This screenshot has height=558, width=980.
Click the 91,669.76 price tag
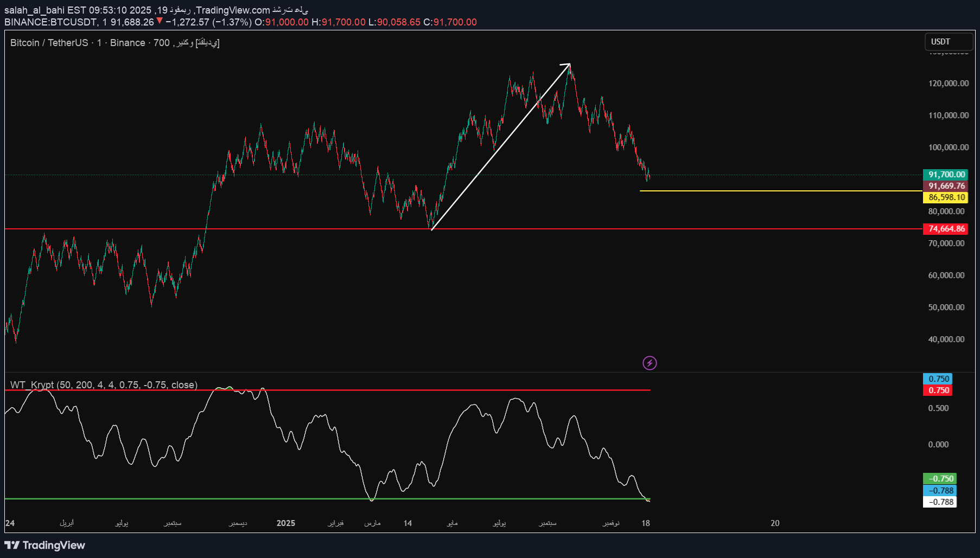click(946, 186)
